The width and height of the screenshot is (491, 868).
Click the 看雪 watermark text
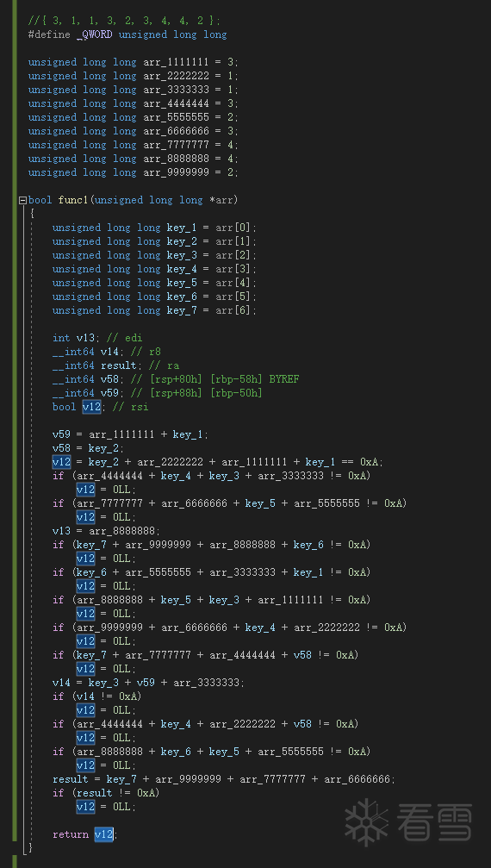point(434,822)
